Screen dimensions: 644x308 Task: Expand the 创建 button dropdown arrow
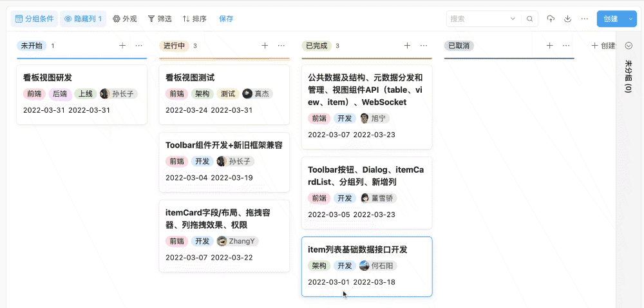pyautogui.click(x=631, y=19)
